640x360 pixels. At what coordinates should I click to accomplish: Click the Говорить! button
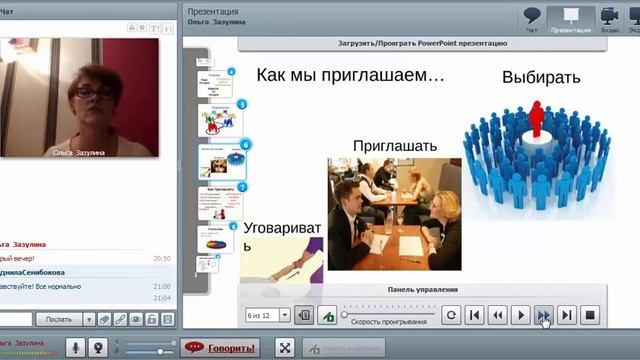point(220,348)
